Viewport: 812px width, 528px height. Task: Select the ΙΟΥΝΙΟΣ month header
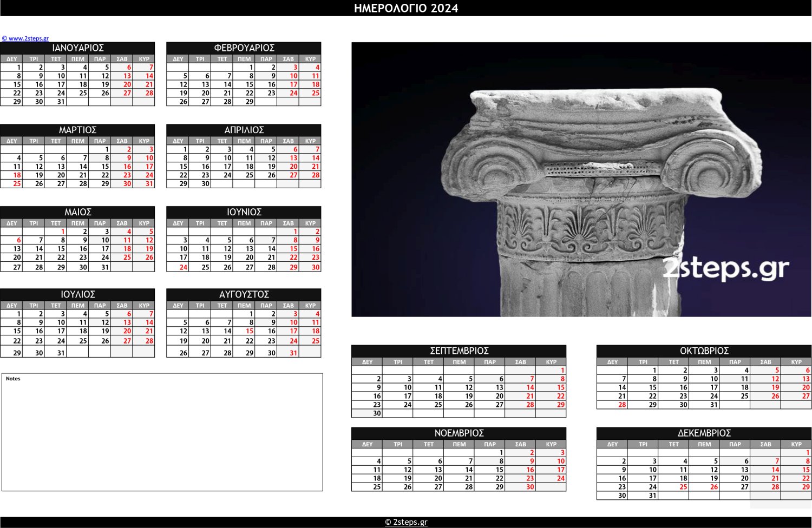(x=244, y=213)
